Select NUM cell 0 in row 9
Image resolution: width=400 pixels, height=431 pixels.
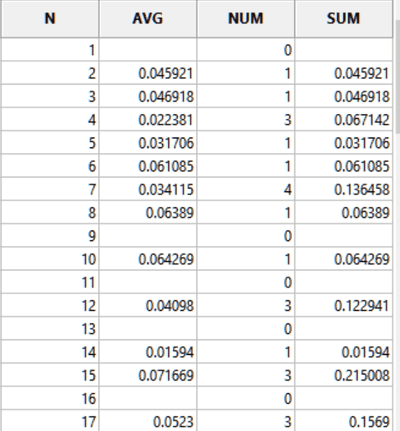(246, 236)
